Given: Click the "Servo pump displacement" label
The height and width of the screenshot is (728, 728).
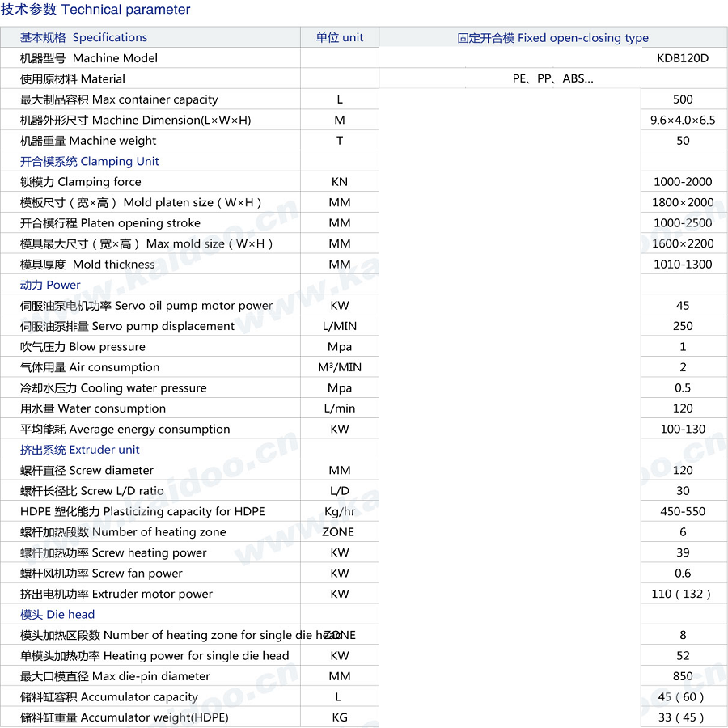Looking at the screenshot, I should 163,327.
